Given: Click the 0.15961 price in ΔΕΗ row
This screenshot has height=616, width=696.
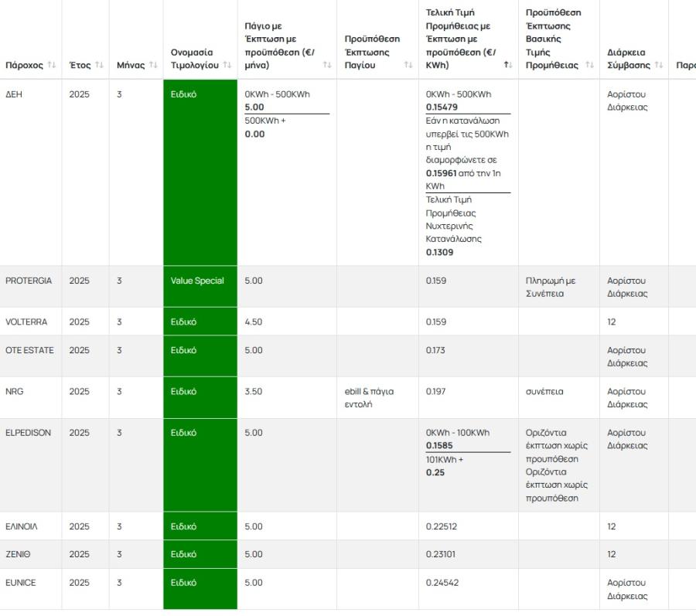Looking at the screenshot, I should (442, 173).
